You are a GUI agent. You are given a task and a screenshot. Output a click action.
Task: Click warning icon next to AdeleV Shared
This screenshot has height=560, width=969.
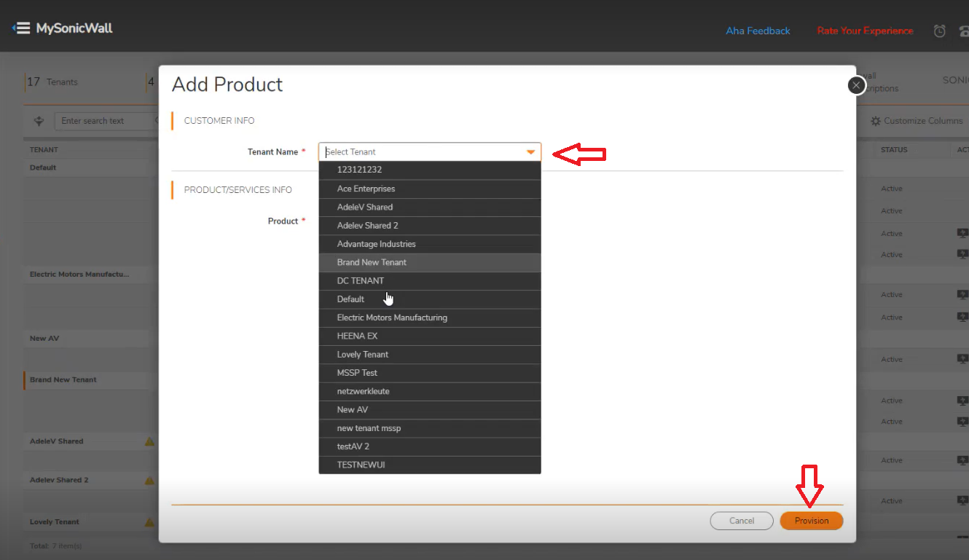(x=149, y=441)
